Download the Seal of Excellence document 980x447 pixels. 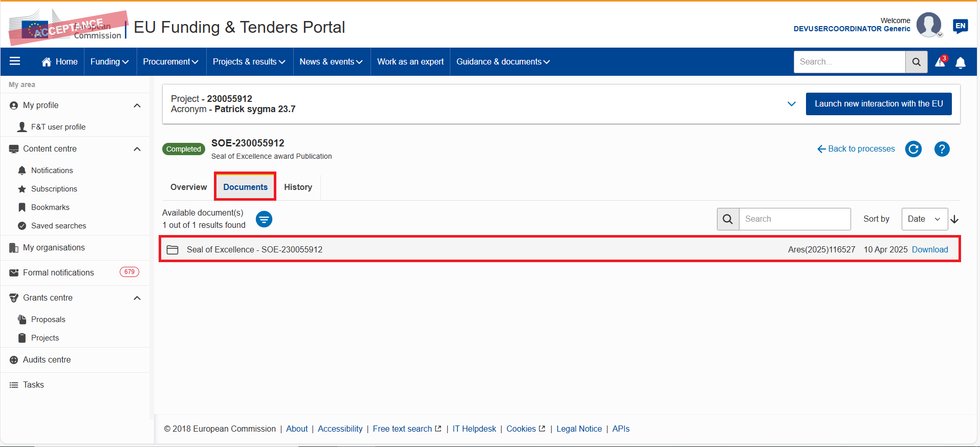[x=930, y=250]
